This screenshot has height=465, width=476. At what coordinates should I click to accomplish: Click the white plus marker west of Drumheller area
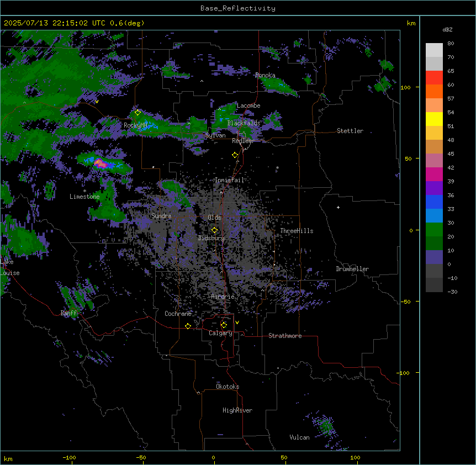coord(338,207)
